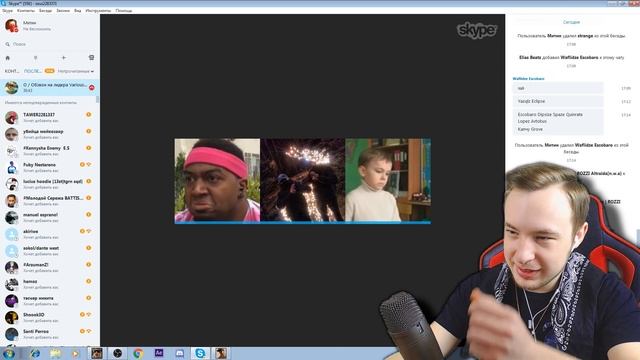This screenshot has height=360, width=640.
Task: Open the Windows Start button
Action: 9,353
